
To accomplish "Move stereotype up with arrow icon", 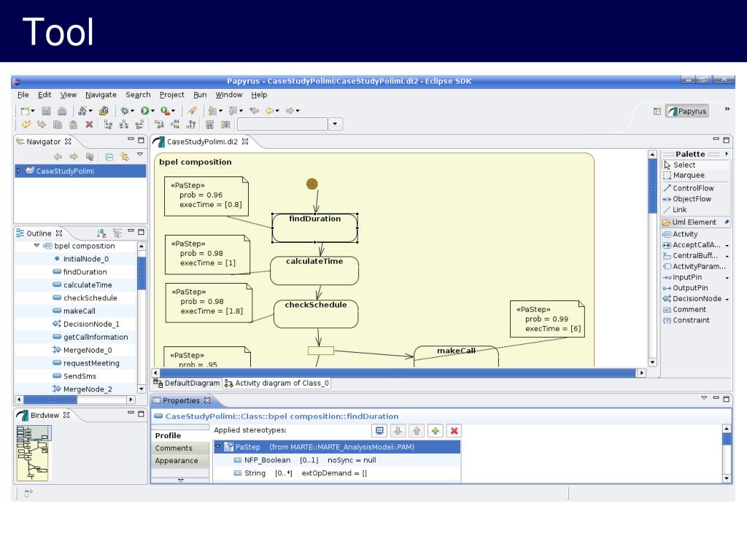I will (417, 431).
